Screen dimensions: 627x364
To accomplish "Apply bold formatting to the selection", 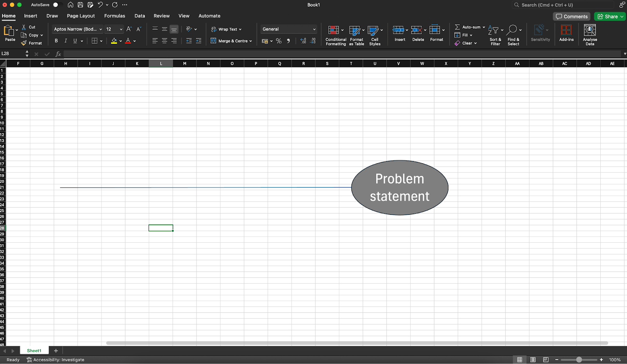I will pos(56,40).
